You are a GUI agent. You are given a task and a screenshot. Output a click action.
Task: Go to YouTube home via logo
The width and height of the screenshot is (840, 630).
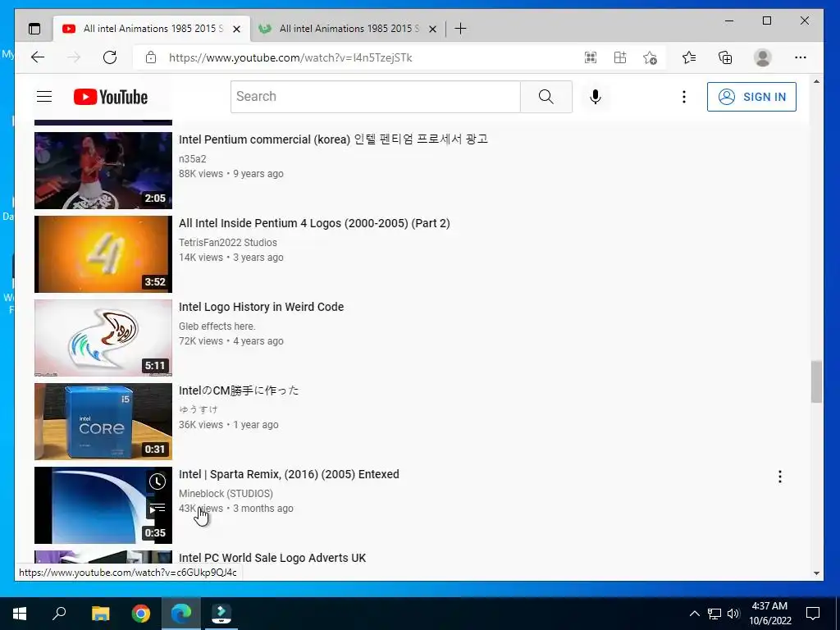[111, 97]
